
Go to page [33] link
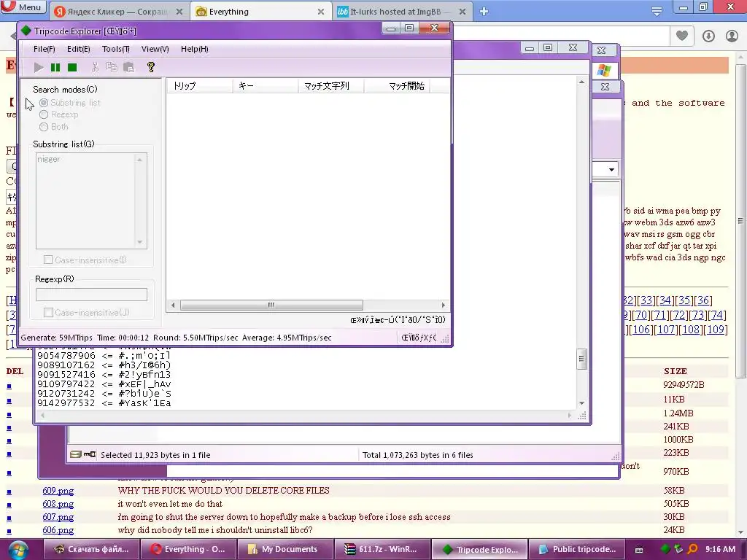point(646,300)
